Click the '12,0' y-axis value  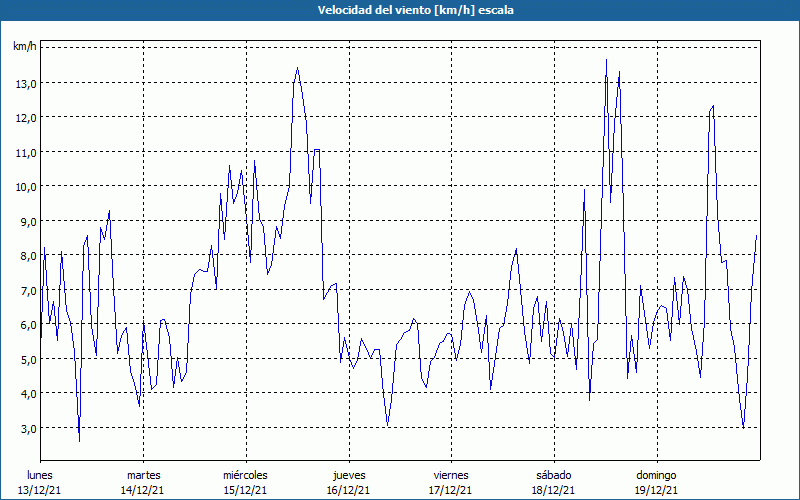[x=26, y=118]
